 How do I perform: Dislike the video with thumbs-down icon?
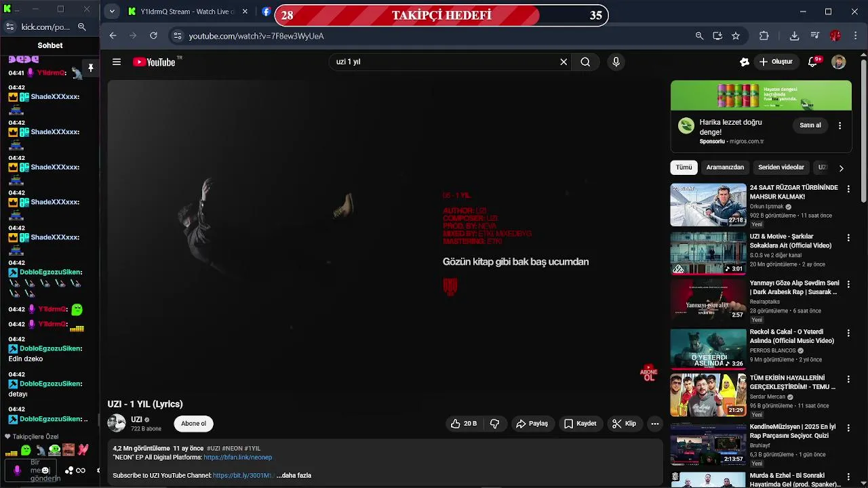tap(495, 424)
